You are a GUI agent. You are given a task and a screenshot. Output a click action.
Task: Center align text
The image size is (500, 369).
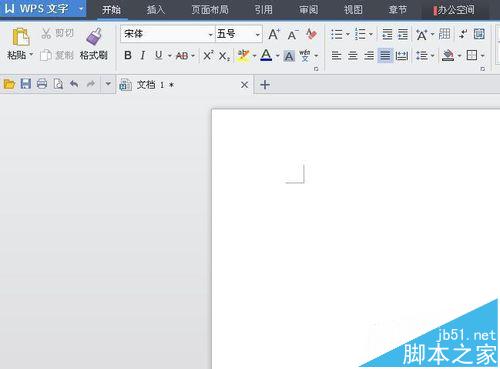click(353, 55)
